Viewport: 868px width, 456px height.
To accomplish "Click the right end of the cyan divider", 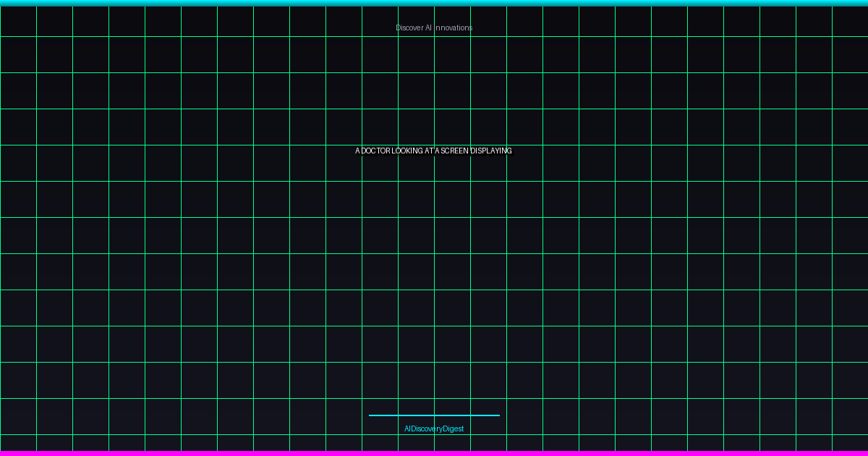I will [x=497, y=415].
